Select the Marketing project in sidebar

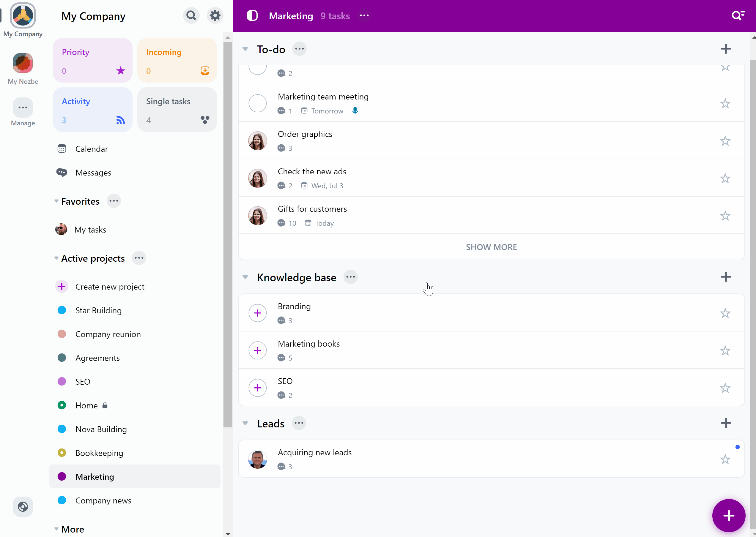pyautogui.click(x=94, y=476)
